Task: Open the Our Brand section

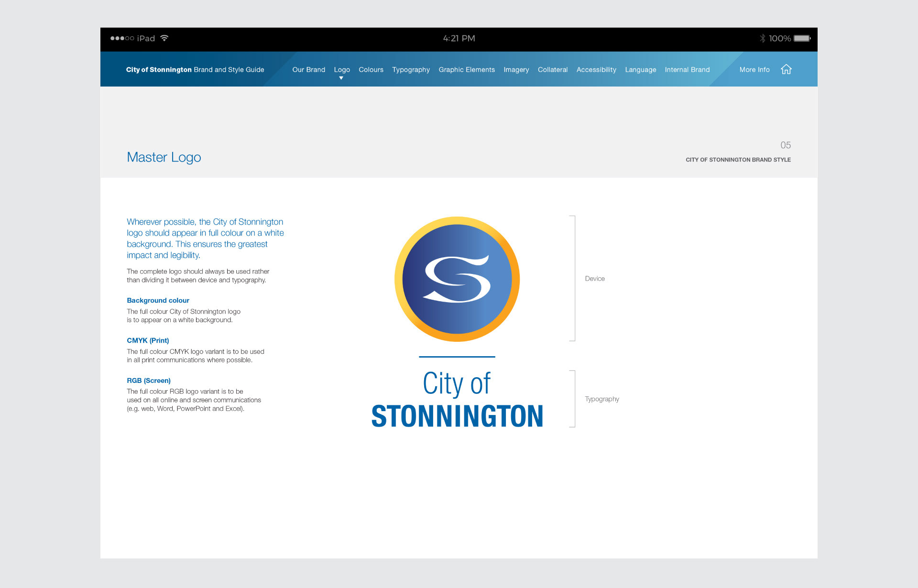Action: tap(309, 70)
